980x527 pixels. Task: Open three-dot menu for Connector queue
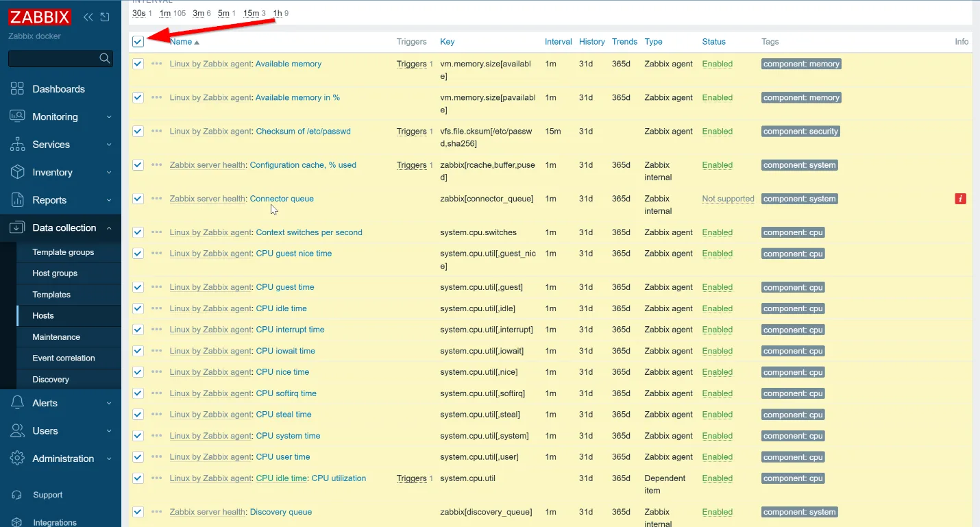coord(157,199)
